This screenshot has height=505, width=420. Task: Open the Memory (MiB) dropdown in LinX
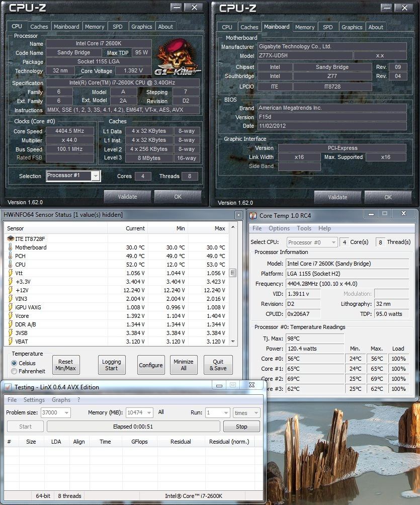point(149,412)
